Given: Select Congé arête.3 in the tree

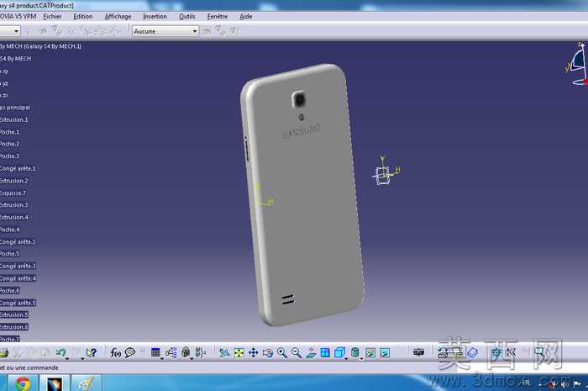Looking at the screenshot, I should (x=18, y=266).
